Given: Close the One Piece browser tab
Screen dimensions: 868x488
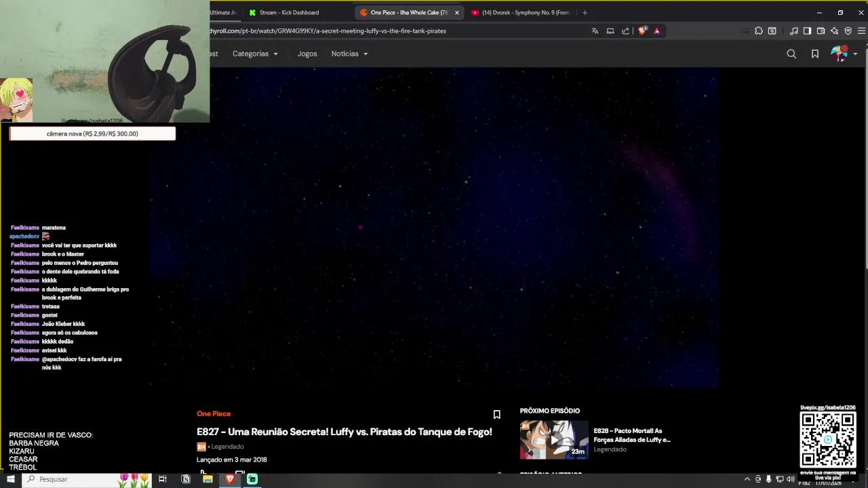Looking at the screenshot, I should tap(457, 12).
